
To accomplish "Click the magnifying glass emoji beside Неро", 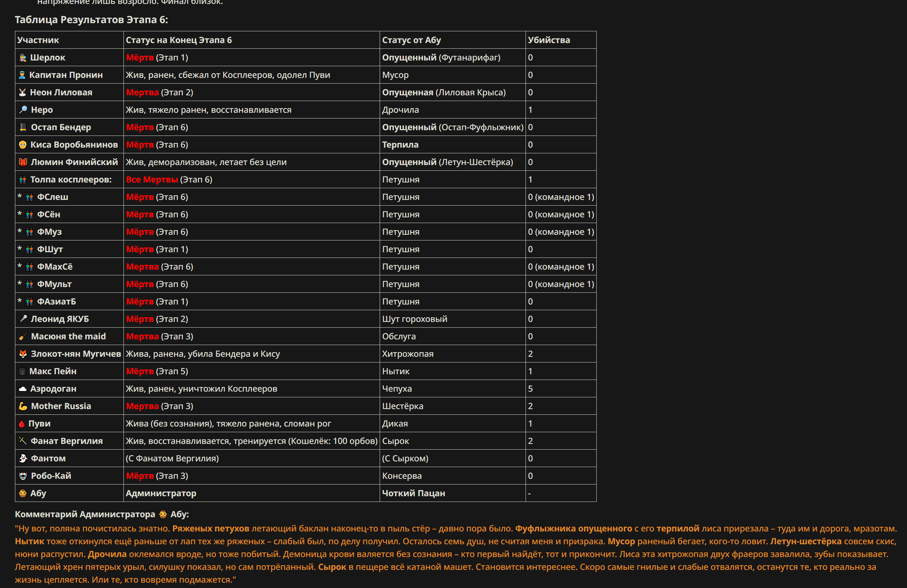I will coord(23,110).
